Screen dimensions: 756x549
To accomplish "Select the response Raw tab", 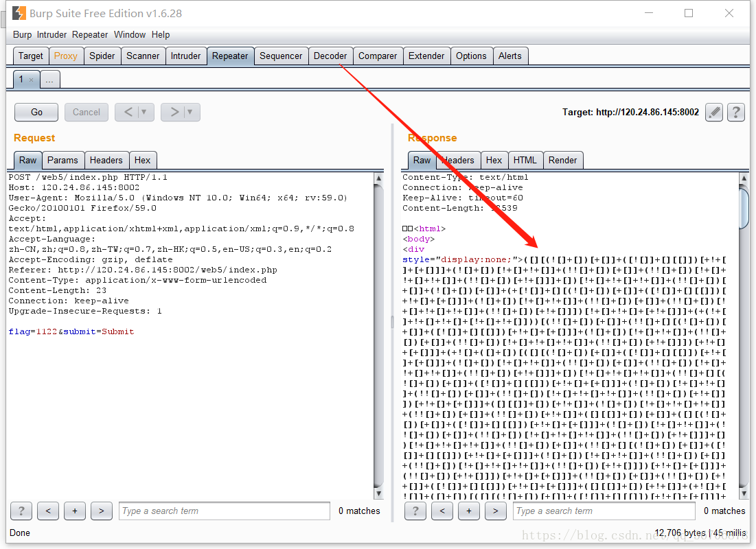I will [422, 160].
